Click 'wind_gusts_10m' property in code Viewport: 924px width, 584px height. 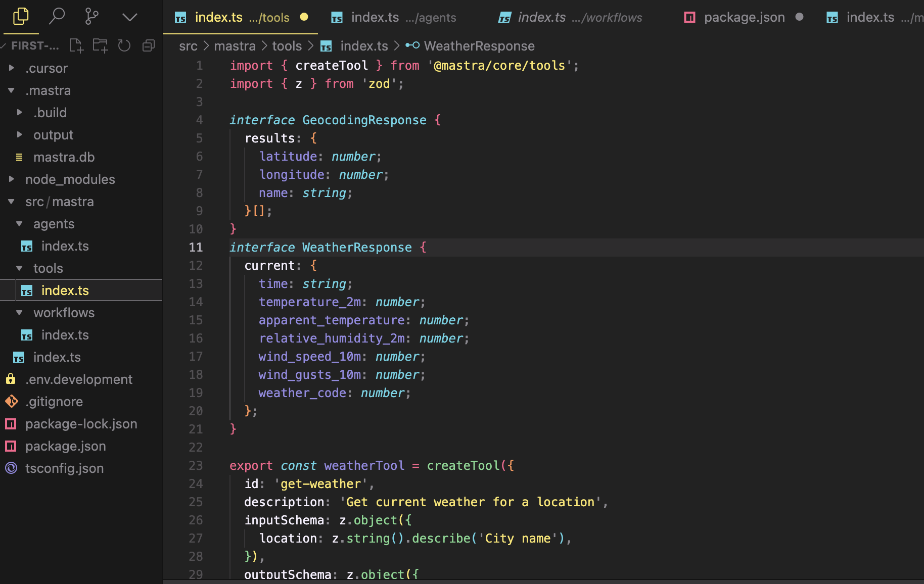[310, 375]
